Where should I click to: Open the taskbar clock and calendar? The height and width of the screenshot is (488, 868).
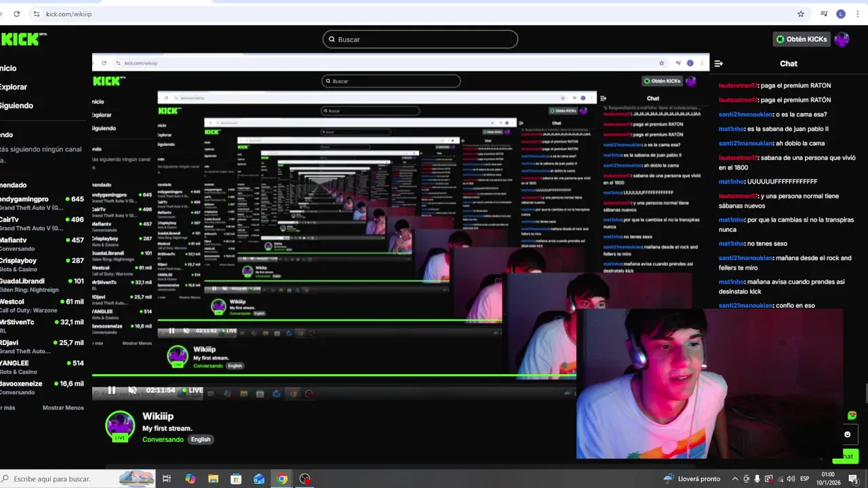tap(828, 479)
